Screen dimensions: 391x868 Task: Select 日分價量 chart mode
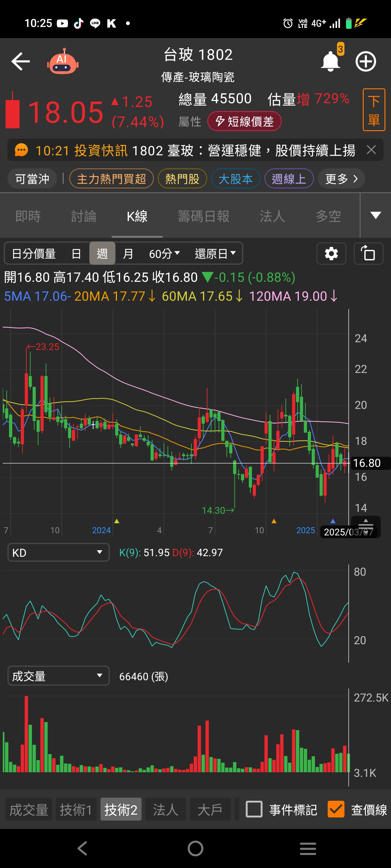click(x=34, y=253)
